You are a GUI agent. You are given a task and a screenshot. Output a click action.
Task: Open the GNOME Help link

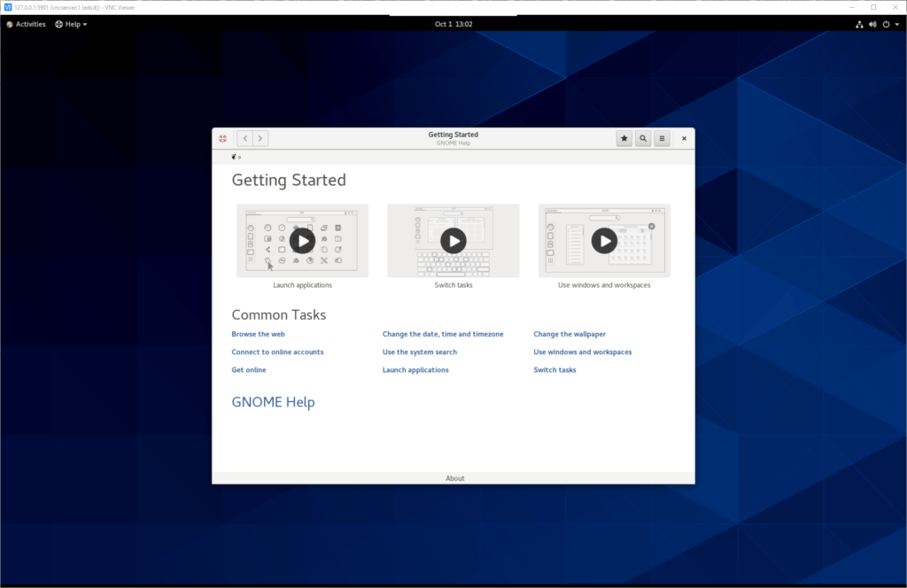click(273, 401)
